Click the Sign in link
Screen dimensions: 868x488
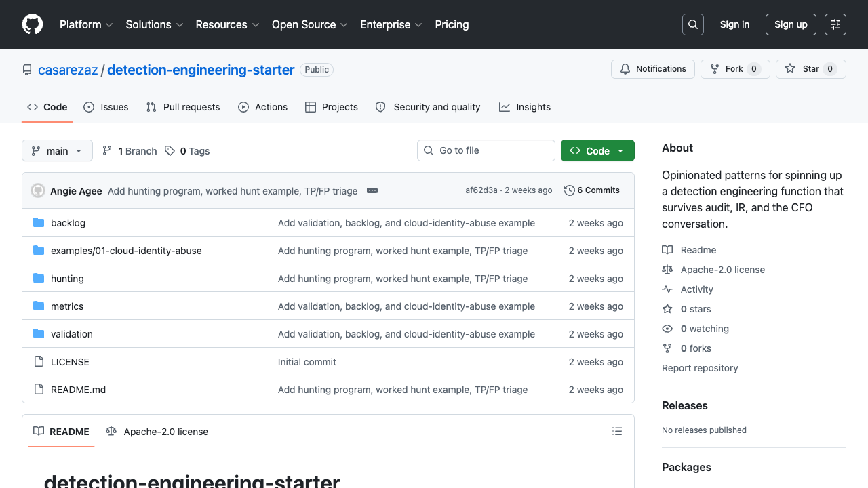pyautogui.click(x=734, y=24)
